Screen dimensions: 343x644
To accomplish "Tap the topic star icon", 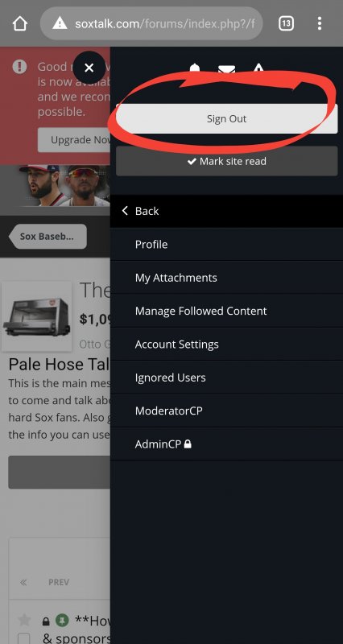I will [24, 620].
